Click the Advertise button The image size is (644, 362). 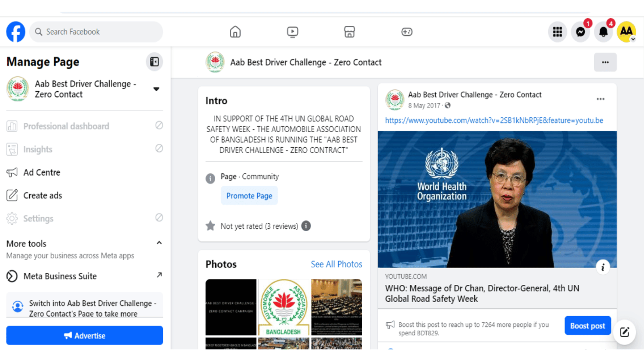pos(85,335)
